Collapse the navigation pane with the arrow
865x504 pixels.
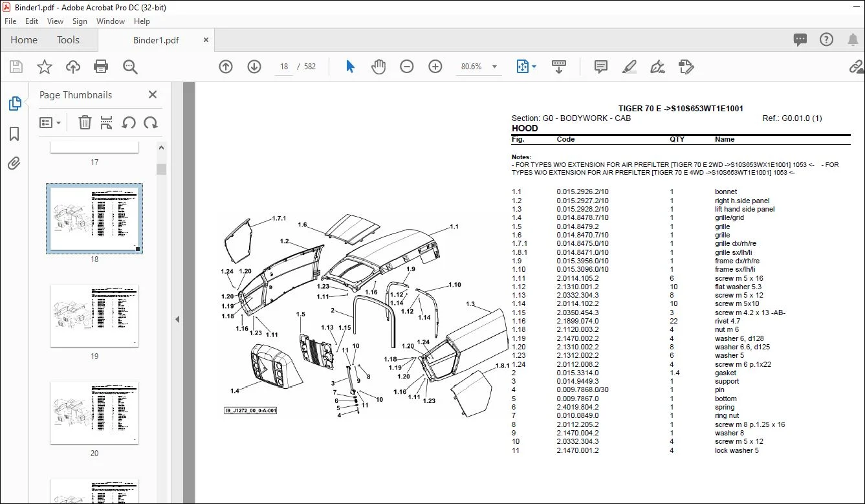point(177,319)
